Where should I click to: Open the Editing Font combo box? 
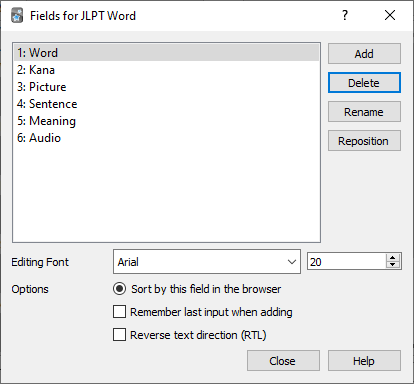(x=207, y=262)
